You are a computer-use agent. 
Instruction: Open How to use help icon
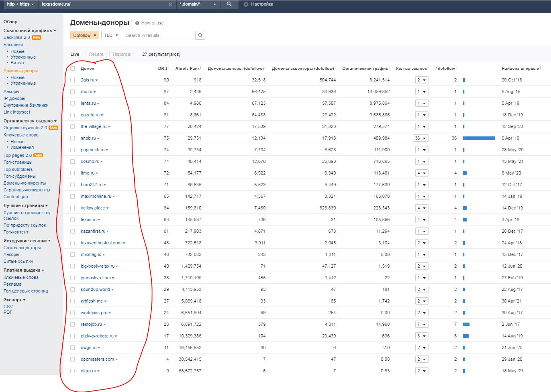[137, 23]
